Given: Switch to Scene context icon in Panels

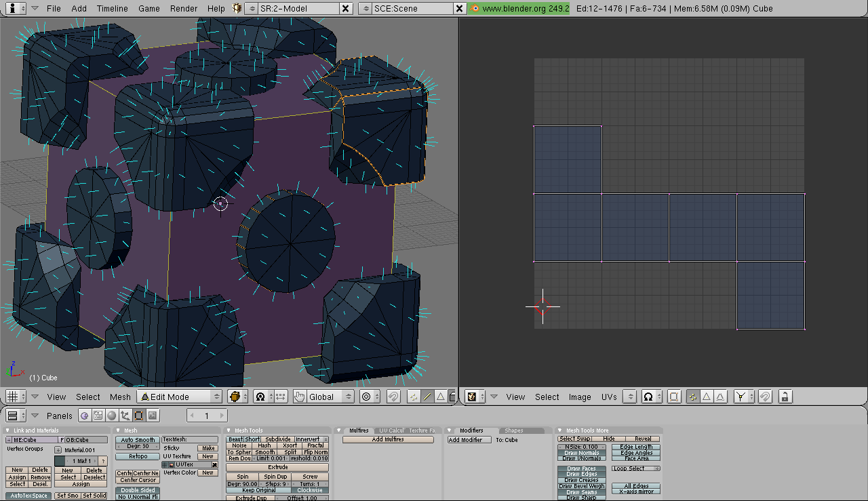Looking at the screenshot, I should (153, 416).
